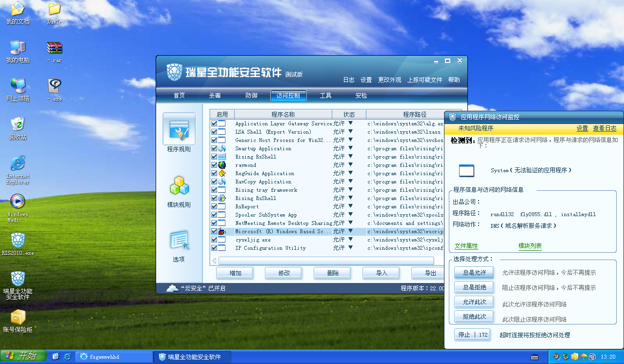Viewport: 624px width, 364px height.
Task: Click the Smartup Application row icon
Action: point(222,148)
